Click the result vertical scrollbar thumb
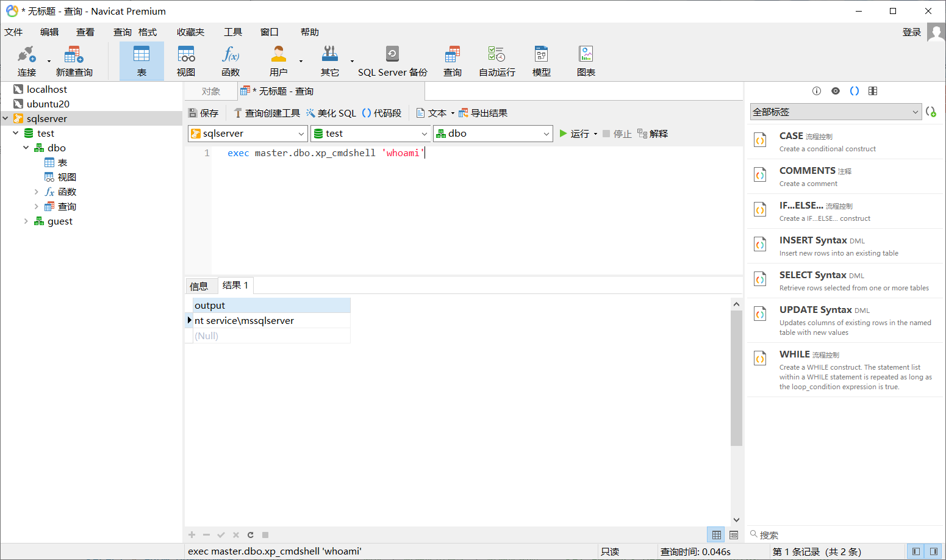Viewport: 946px width, 560px height. [x=736, y=378]
